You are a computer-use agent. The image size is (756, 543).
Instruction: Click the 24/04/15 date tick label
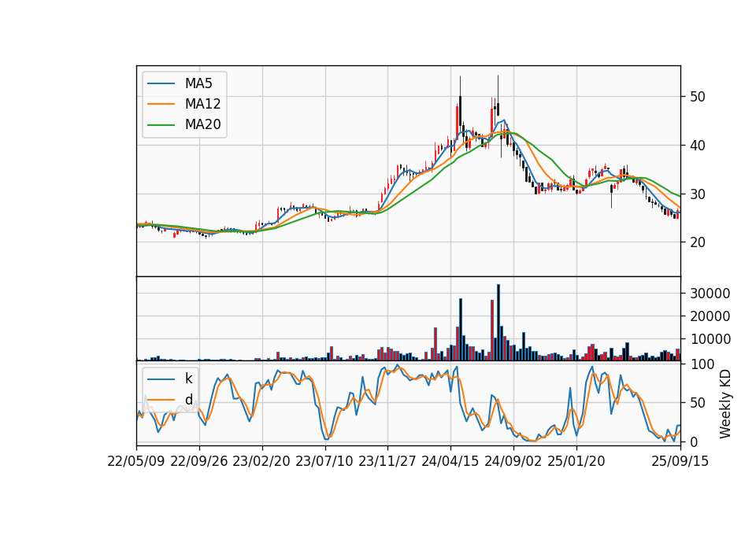click(450, 461)
